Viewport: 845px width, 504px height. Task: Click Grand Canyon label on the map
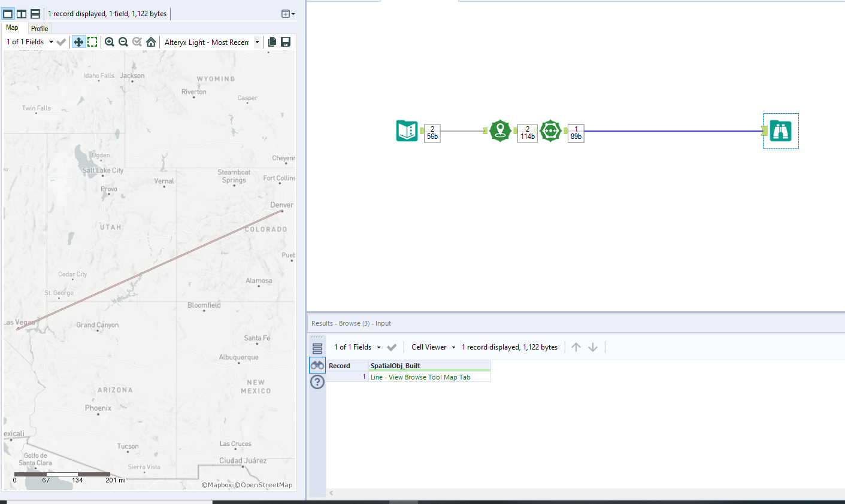pyautogui.click(x=98, y=325)
